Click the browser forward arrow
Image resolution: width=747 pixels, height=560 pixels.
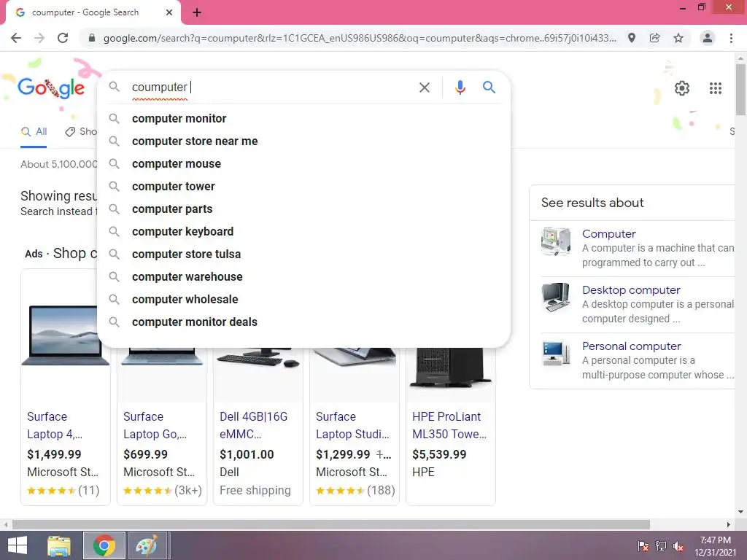pos(39,38)
